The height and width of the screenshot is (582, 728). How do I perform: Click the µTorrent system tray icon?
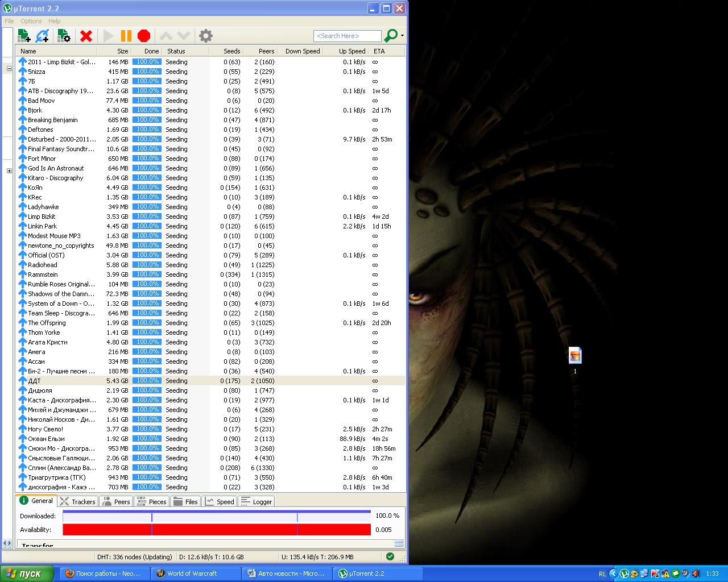[624, 573]
